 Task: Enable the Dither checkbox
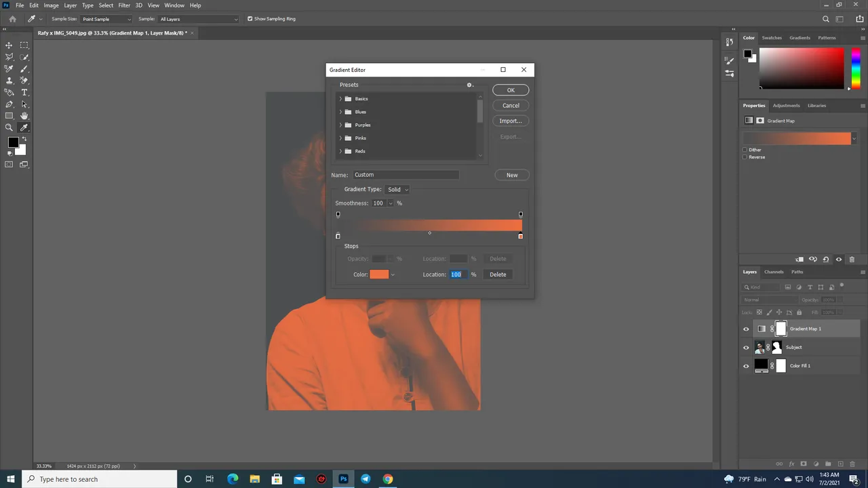(x=745, y=150)
